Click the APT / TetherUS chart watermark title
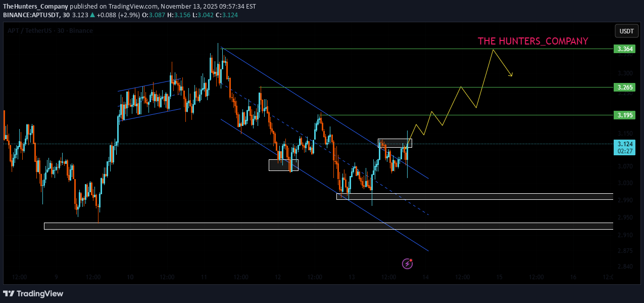This screenshot has height=303, width=644. point(50,31)
